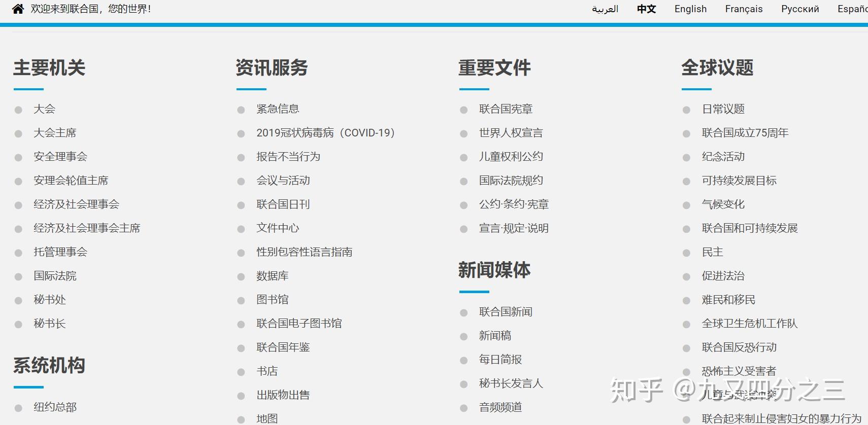The image size is (868, 425).
Task: Open 性别包容性语言指南 link
Action: [x=305, y=252]
